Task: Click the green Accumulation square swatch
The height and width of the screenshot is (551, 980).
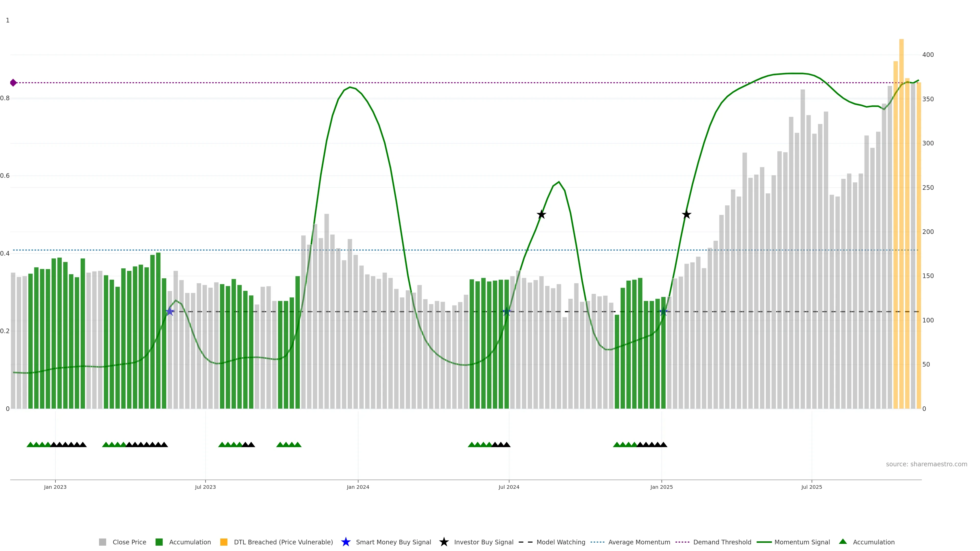Action: tap(159, 542)
